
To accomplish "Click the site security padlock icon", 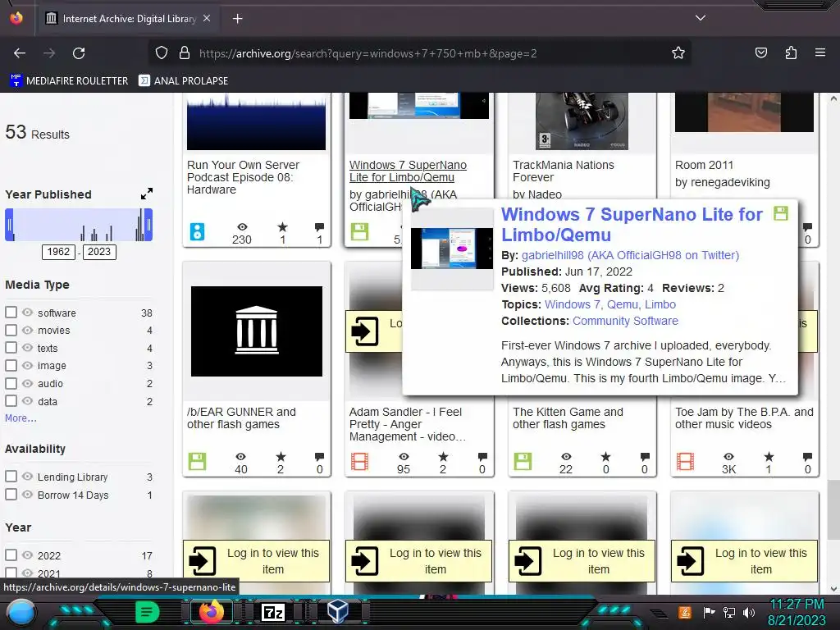I will 185,53.
